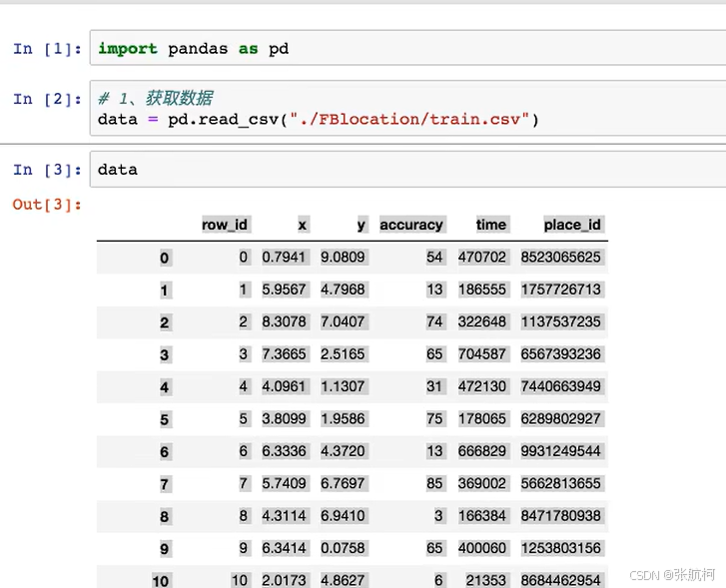This screenshot has width=726, height=588.
Task: Click accuracy value 31
Action: pyautogui.click(x=435, y=386)
